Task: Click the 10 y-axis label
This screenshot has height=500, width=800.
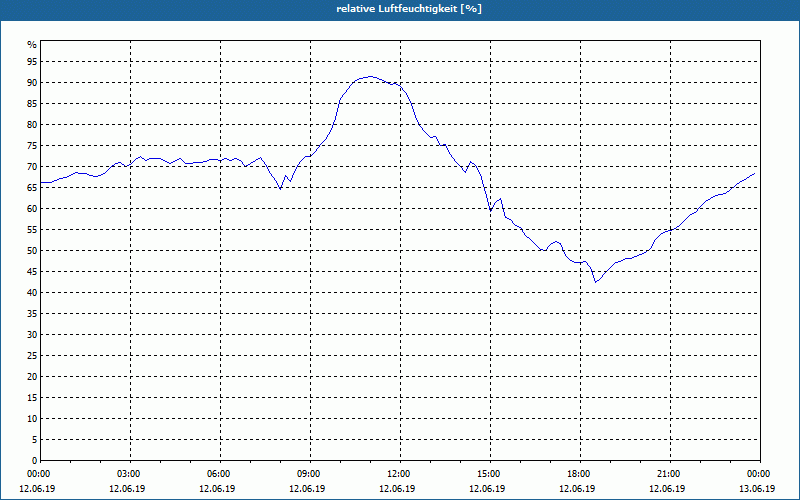Action: pyautogui.click(x=32, y=418)
